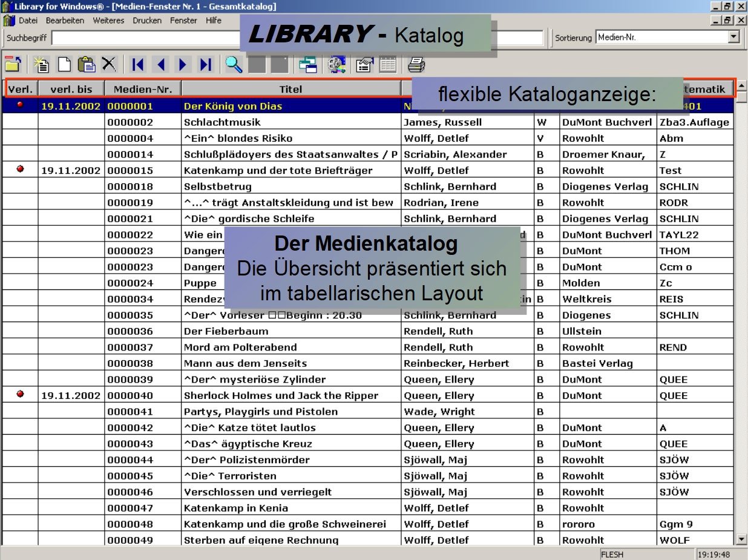Jump to the last record

[206, 64]
